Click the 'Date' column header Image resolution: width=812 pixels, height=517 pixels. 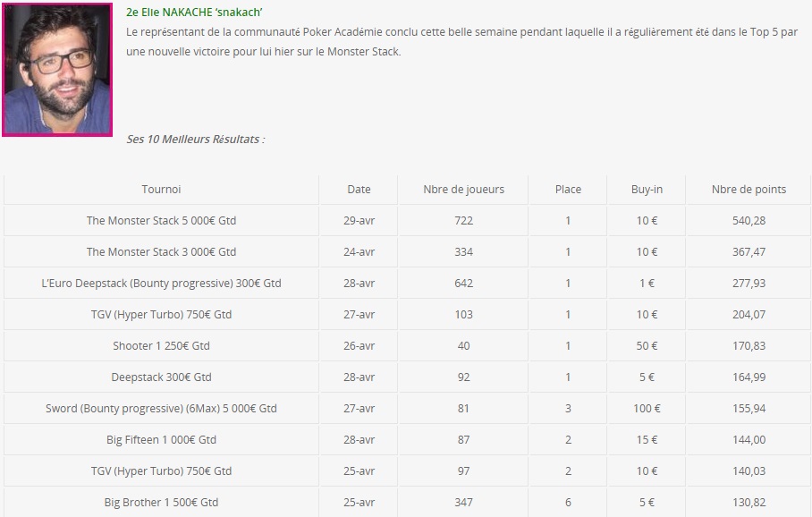[359, 189]
